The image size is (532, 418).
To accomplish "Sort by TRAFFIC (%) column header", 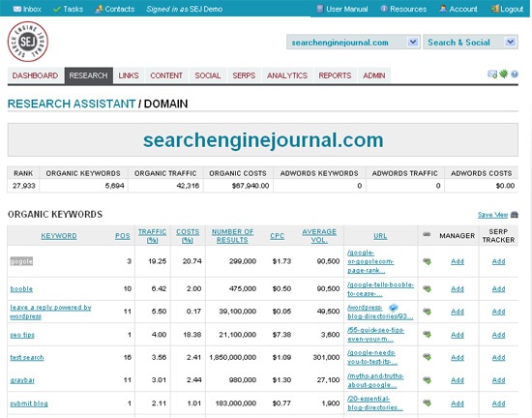I will point(152,236).
